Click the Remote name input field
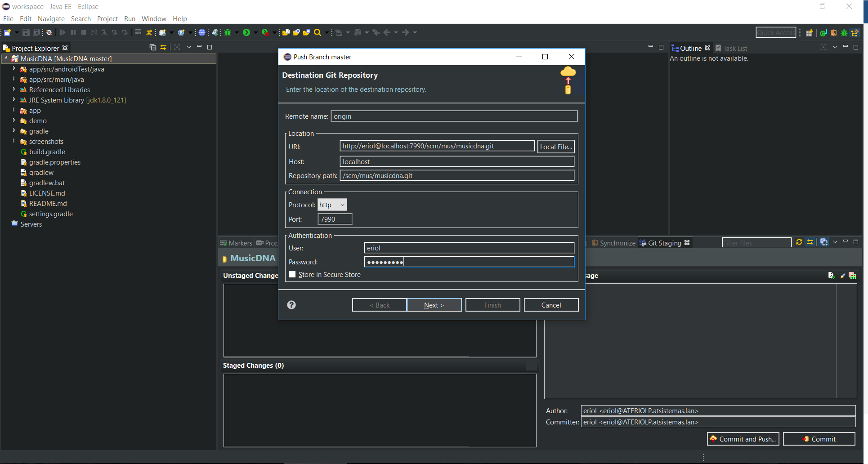 click(454, 116)
